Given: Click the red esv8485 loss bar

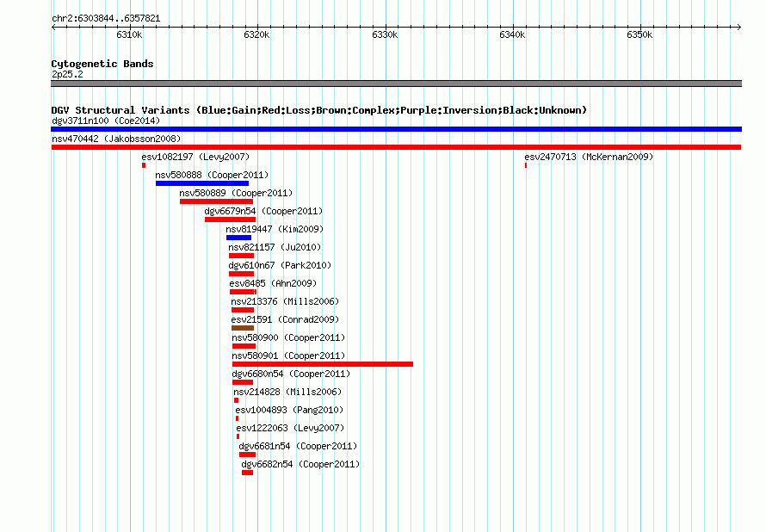Looking at the screenshot, I should 243,292.
